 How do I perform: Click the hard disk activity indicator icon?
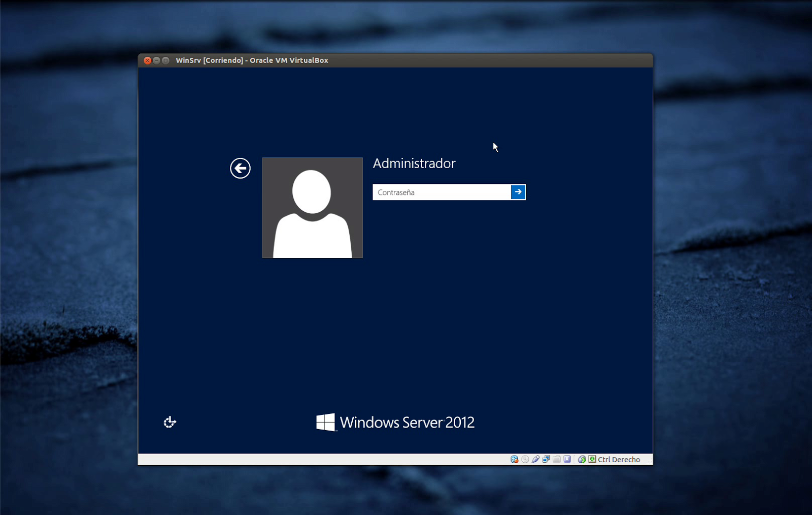(x=514, y=459)
